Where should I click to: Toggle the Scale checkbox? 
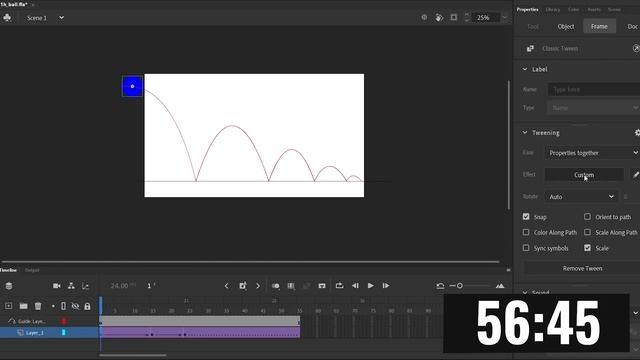[x=587, y=248]
